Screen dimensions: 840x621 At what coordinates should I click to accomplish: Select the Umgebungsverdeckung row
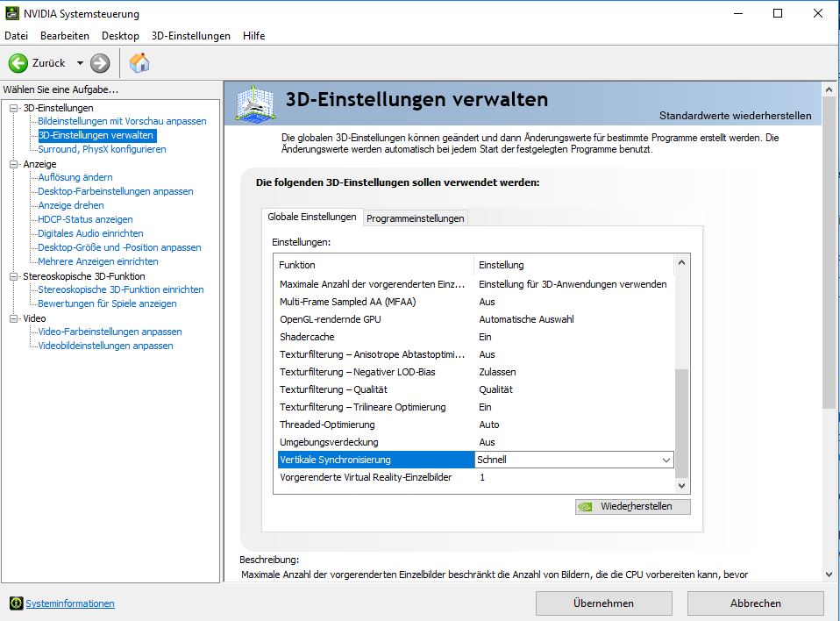point(476,442)
